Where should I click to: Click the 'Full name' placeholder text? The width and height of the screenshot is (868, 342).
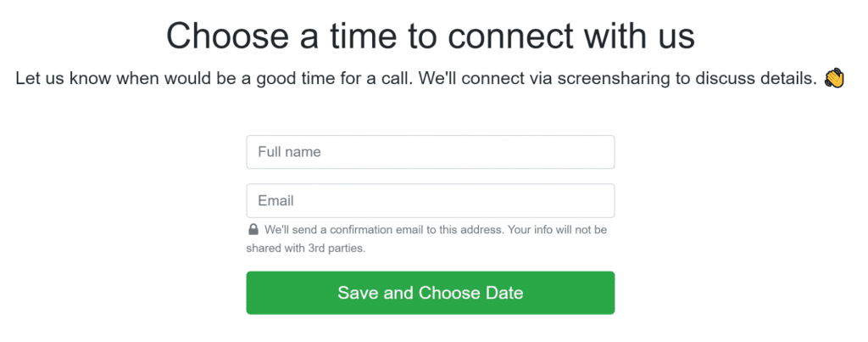click(x=289, y=152)
